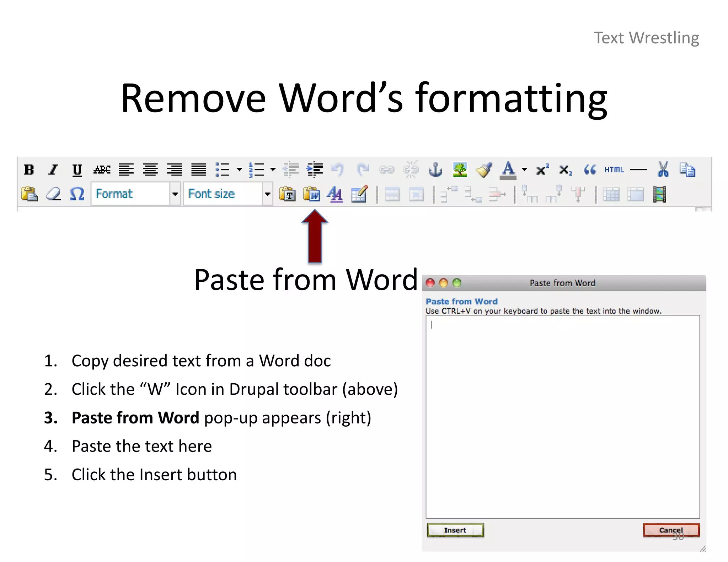Remove link with Unlink icon
This screenshot has height=562, width=728.
pos(411,169)
